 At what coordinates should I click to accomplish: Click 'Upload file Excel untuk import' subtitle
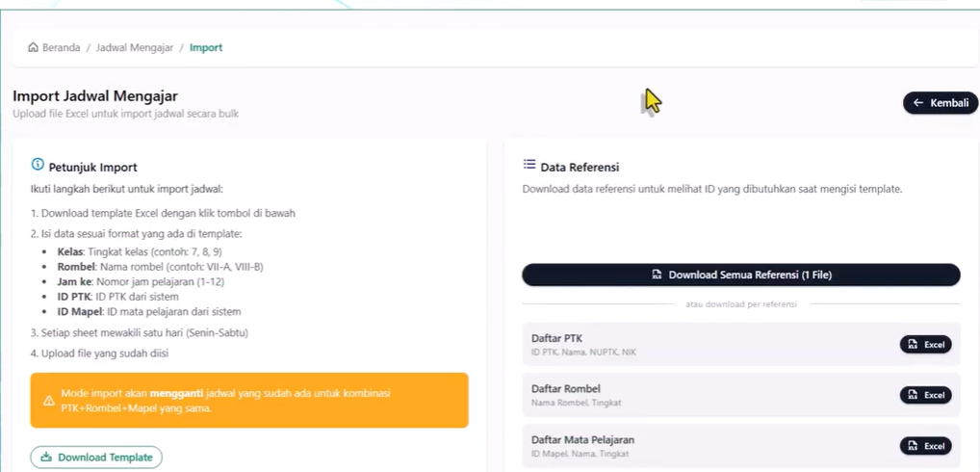[x=125, y=114]
